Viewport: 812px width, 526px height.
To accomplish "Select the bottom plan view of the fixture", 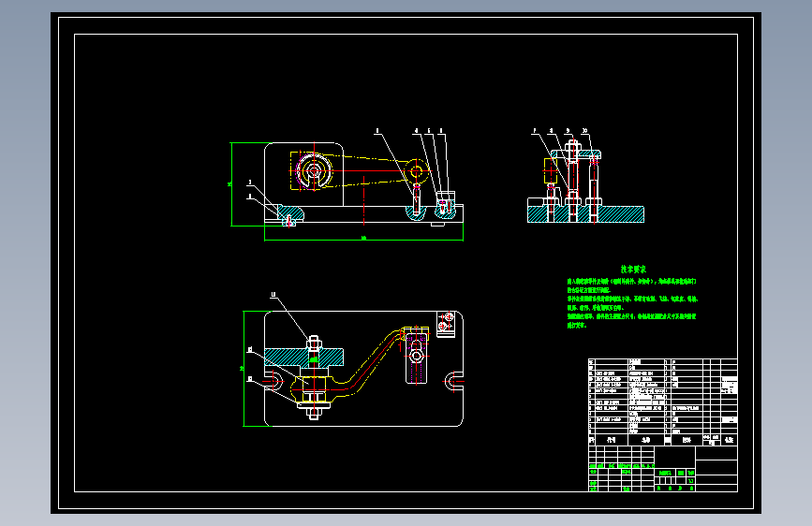I will [x=363, y=369].
